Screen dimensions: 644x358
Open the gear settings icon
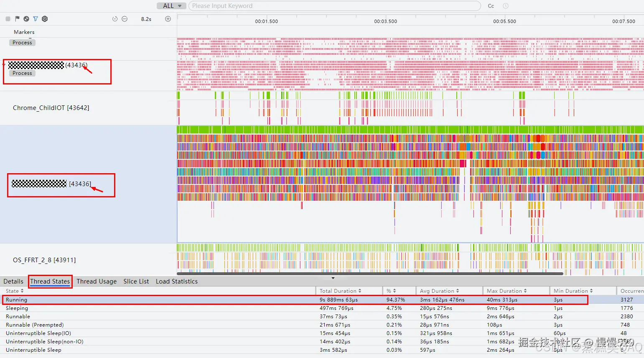(x=45, y=19)
